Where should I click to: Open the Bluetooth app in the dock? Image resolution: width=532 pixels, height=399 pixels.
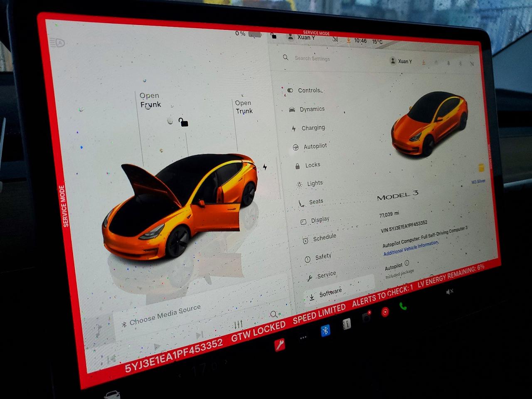coord(325,330)
